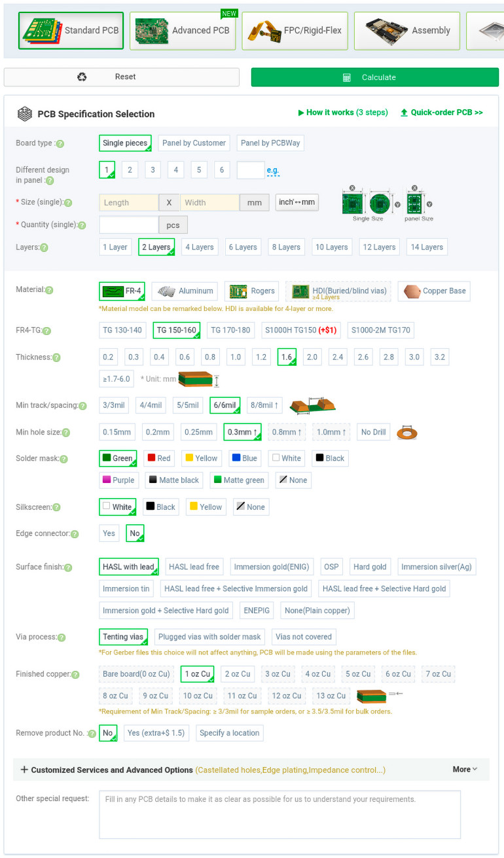Click the Width input field
This screenshot has width=504, height=858.
210,202
